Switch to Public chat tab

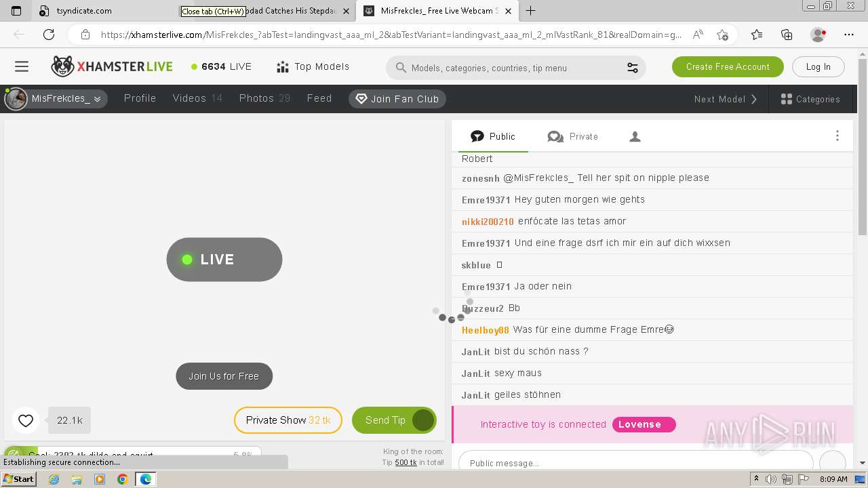(x=493, y=136)
